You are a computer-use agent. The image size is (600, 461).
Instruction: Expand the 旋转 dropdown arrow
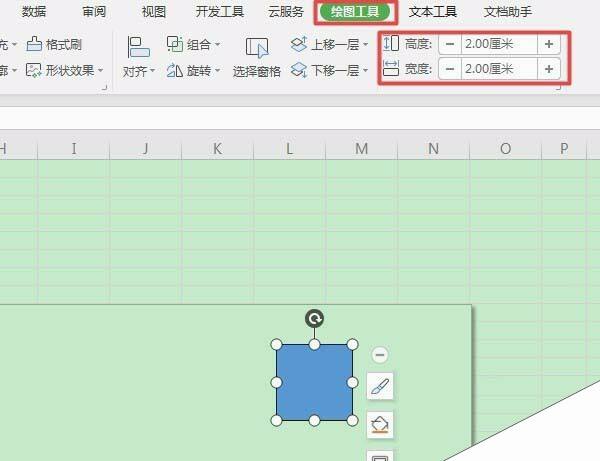217,71
